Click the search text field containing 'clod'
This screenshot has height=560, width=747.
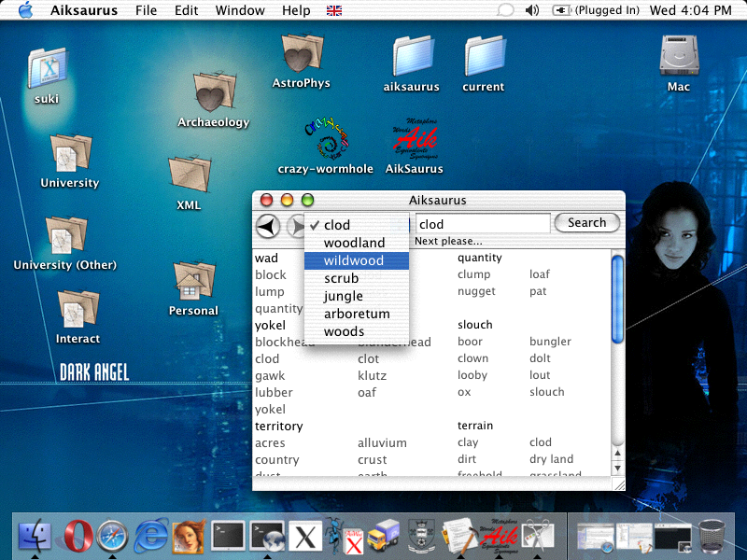click(482, 224)
